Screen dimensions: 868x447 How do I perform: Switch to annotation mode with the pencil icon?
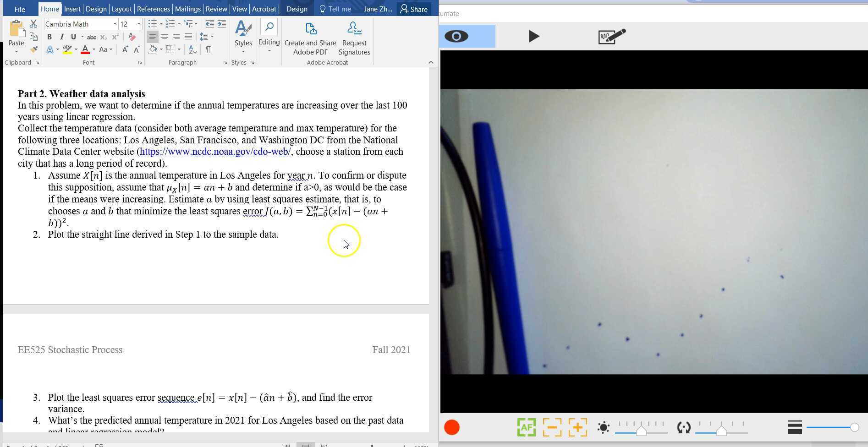[x=611, y=36]
